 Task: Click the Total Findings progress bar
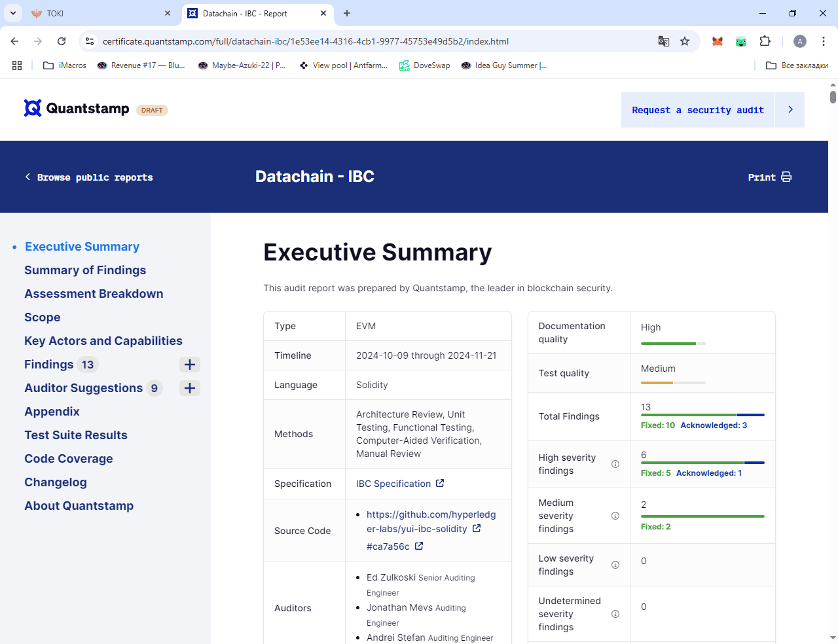(x=702, y=415)
